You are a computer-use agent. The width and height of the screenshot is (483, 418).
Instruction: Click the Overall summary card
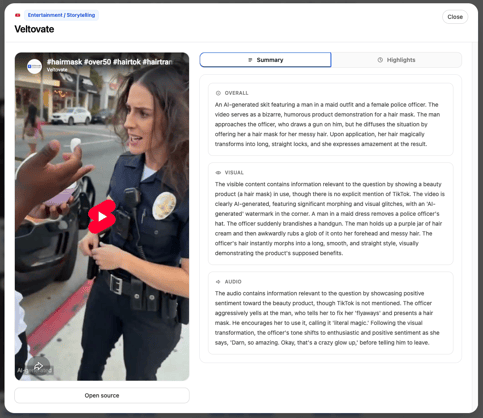[x=331, y=119]
